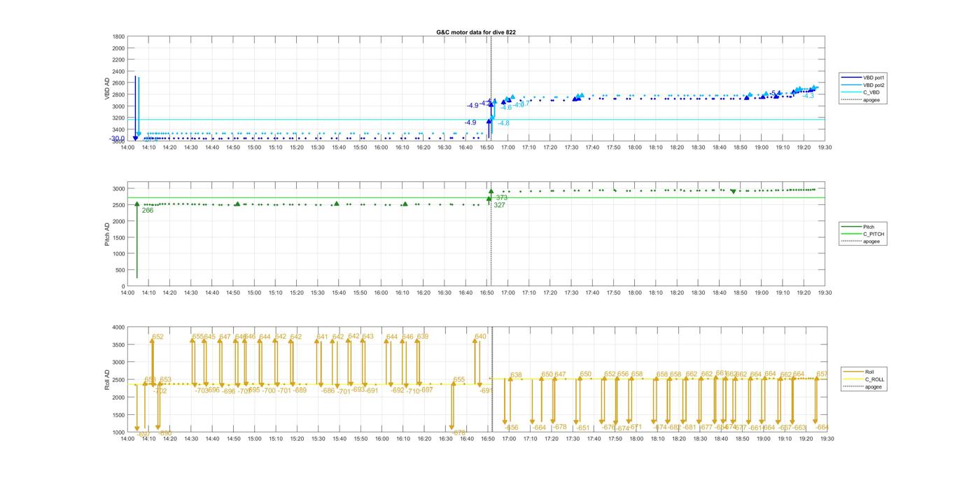
Task: Click the green Pitch legend line sample
Action: (853, 227)
